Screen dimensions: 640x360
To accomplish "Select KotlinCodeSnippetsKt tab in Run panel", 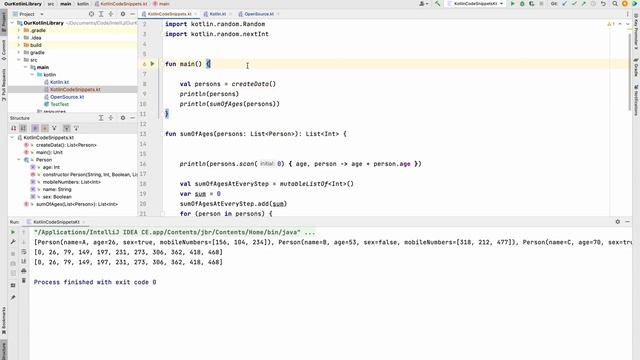I will coord(56,222).
